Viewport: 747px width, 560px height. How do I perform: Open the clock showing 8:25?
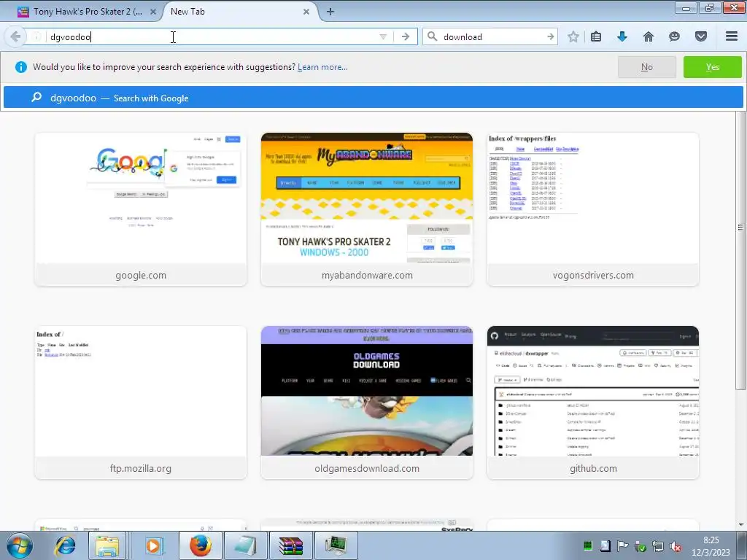pyautogui.click(x=711, y=546)
